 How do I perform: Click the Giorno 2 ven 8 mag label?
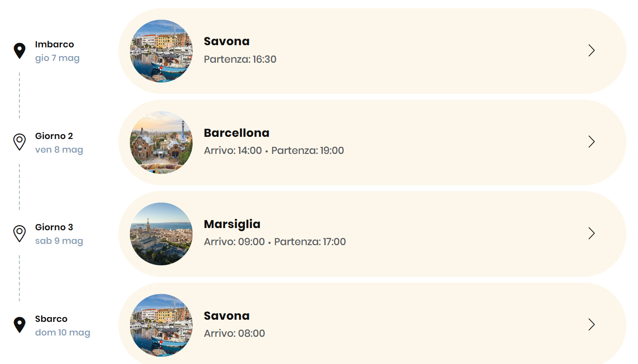point(59,143)
